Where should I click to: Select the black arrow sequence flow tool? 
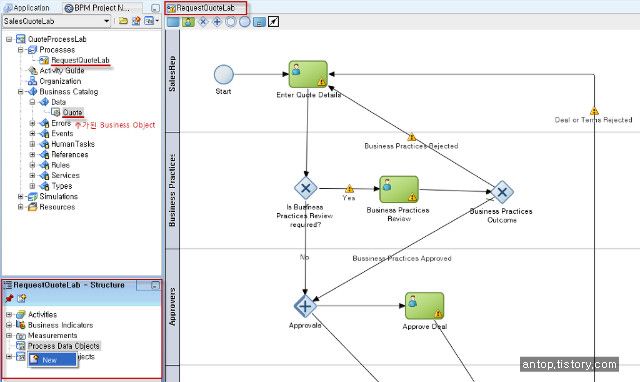pyautogui.click(x=273, y=22)
